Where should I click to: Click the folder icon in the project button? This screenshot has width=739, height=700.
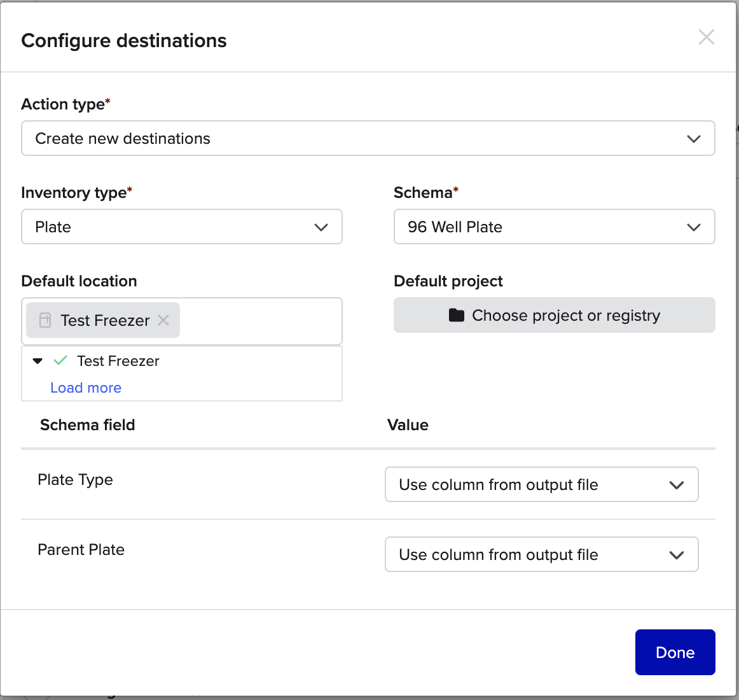coord(456,315)
